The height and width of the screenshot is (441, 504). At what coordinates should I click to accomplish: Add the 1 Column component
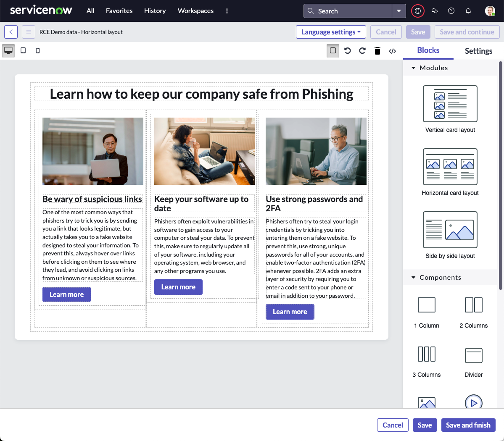[x=427, y=312]
